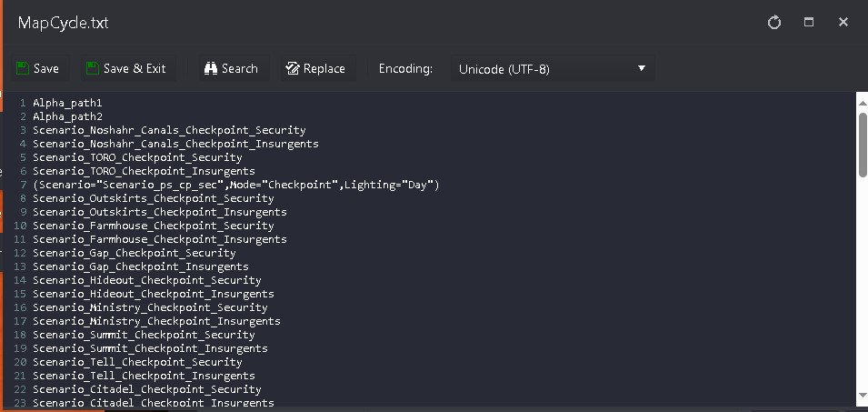
Task: Click the Scenario_ps_cp_sec line
Action: [x=235, y=185]
